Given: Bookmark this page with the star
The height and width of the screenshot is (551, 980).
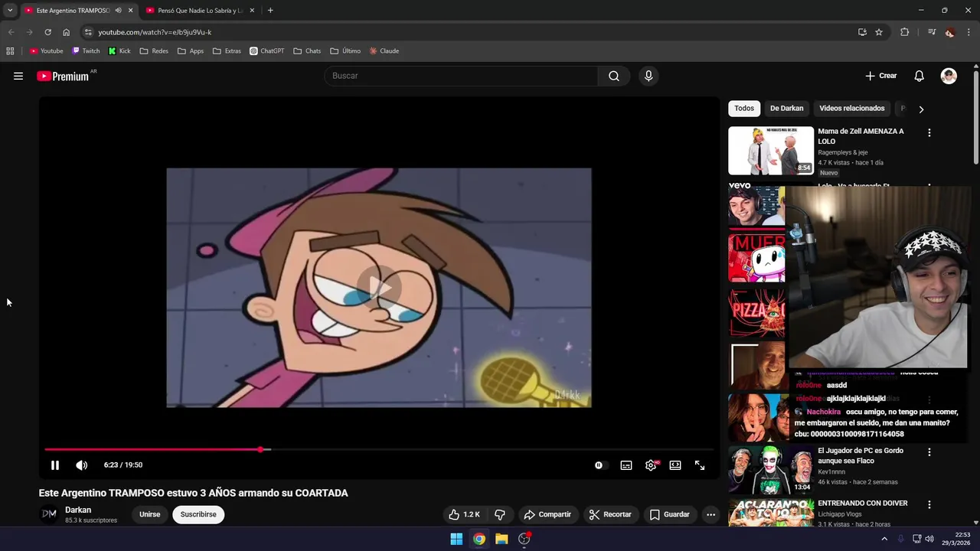Looking at the screenshot, I should click(x=879, y=32).
